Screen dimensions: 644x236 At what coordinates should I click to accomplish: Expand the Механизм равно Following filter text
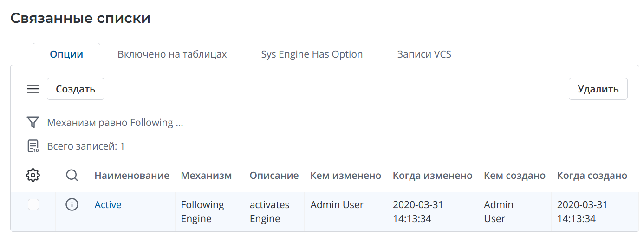pyautogui.click(x=115, y=123)
